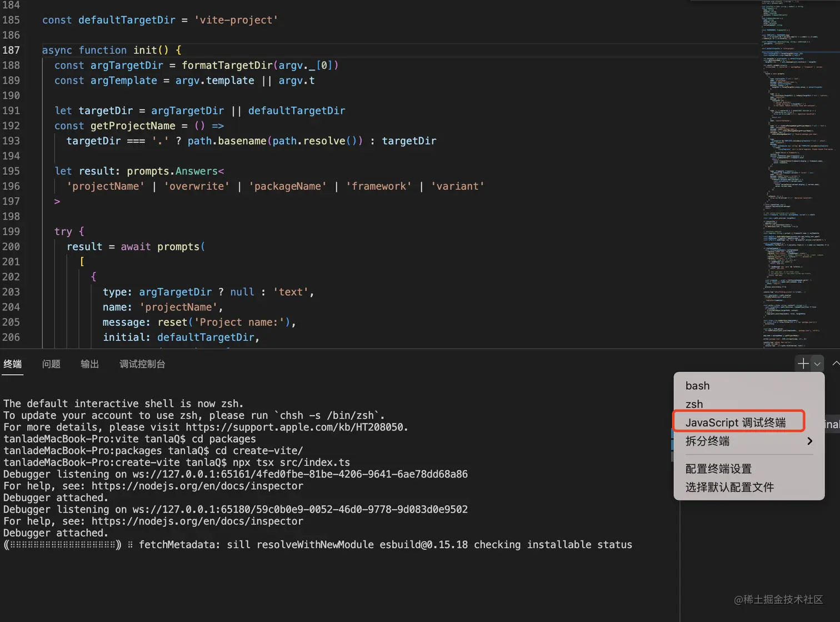Click 'cd packages' command in terminal

point(224,439)
